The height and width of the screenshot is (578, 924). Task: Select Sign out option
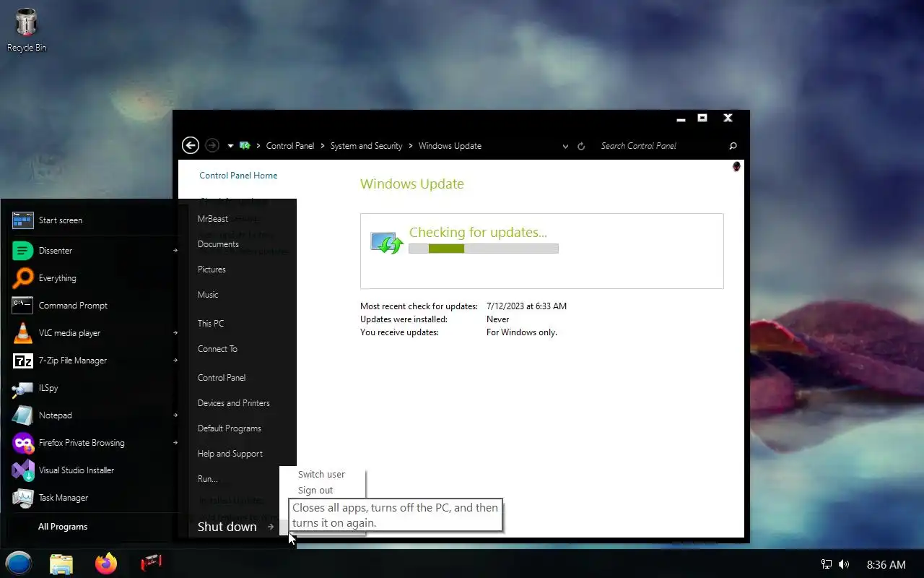click(316, 491)
